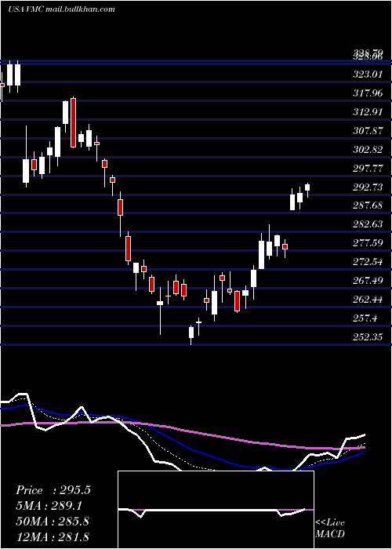This screenshot has height=549, width=392.
Task: Select the 312.91 price level label
Action: coord(367,112)
